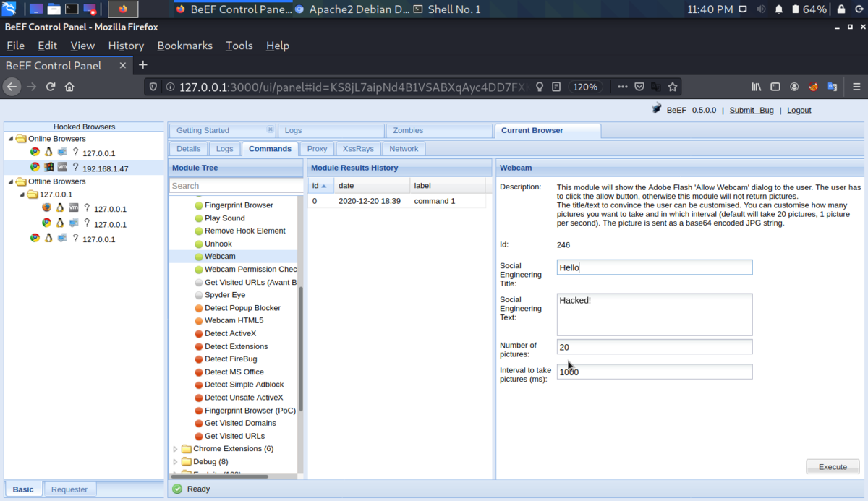Click the Interval to take pictures field
The width and height of the screenshot is (868, 501).
655,372
